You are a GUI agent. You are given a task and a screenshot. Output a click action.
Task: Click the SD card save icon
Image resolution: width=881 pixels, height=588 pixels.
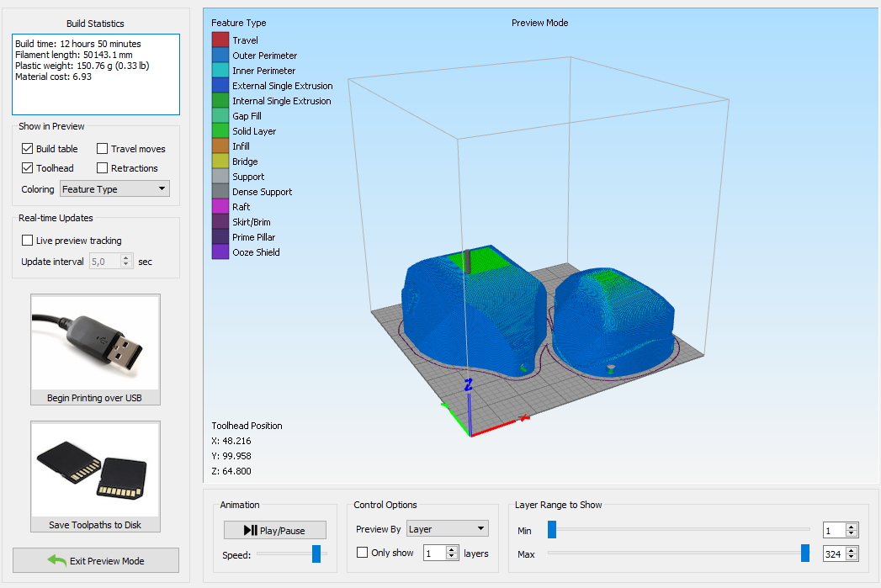tap(95, 469)
